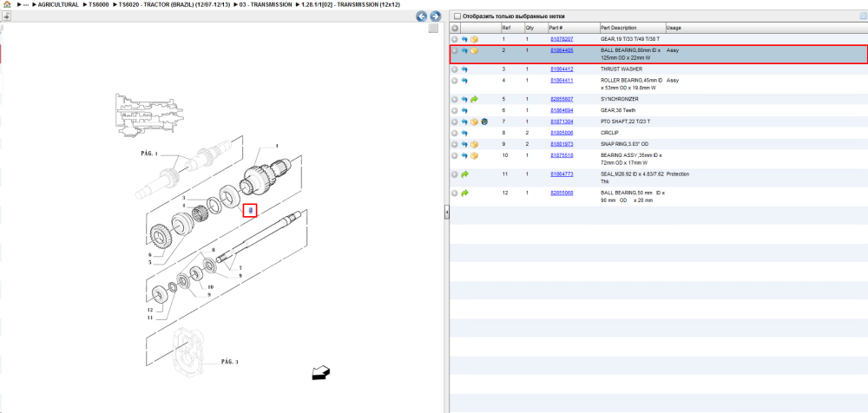Add ROLLER BEARING row plus icon
This screenshot has width=868, height=413.
455,81
